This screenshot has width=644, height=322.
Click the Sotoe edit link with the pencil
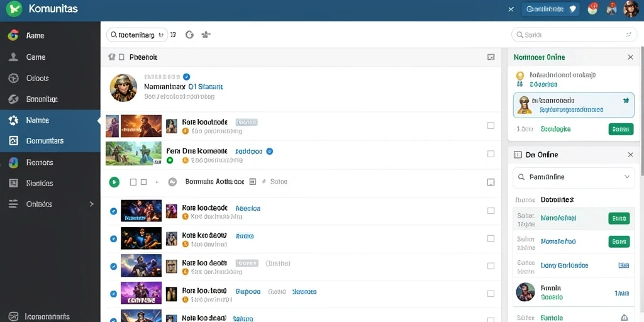pos(275,182)
